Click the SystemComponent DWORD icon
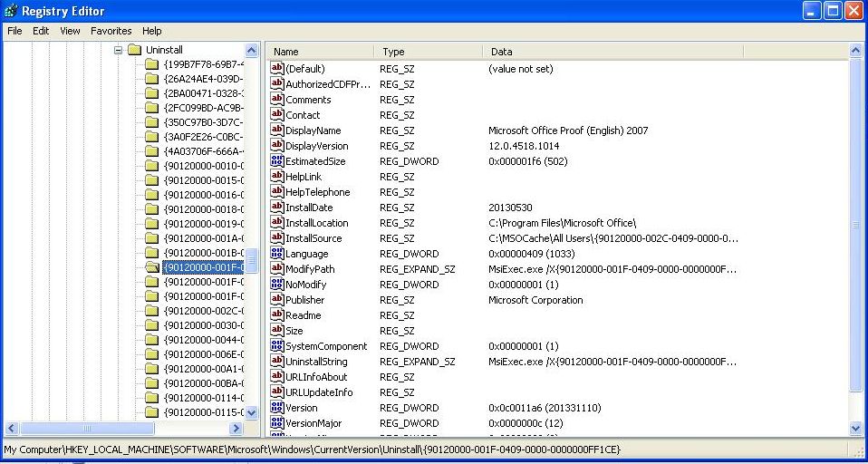868x464 pixels. 276,346
